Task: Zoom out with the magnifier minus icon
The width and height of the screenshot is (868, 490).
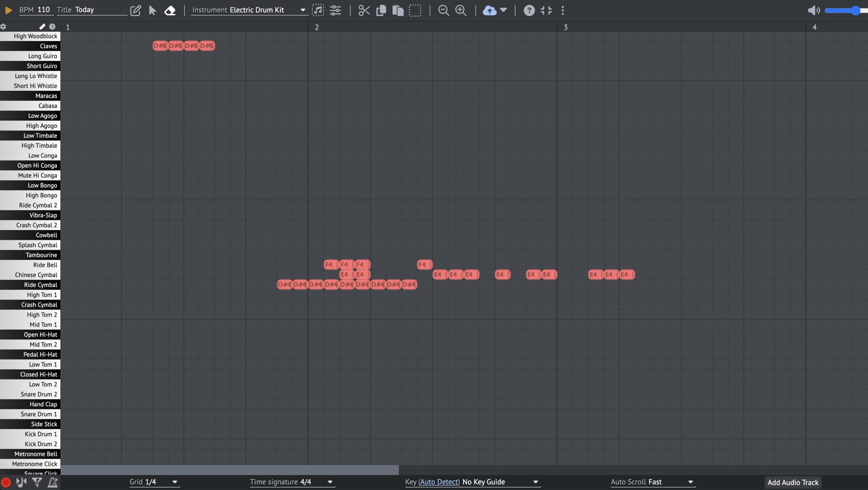Action: (x=443, y=10)
